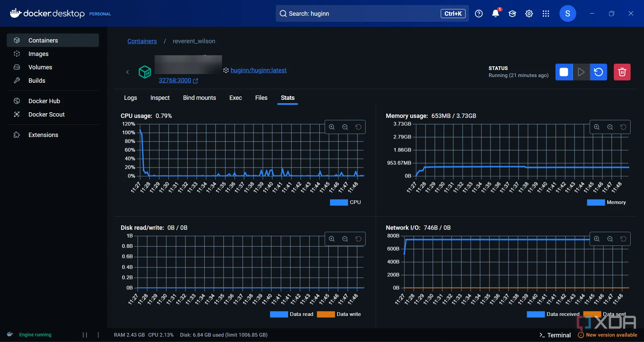Click the teal container cube icon

pyautogui.click(x=145, y=72)
